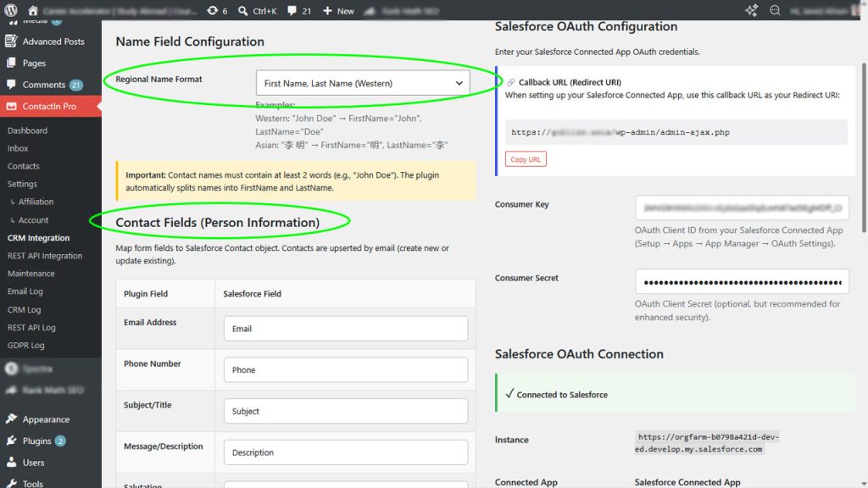The image size is (868, 488).
Task: Click the Comments sidebar icon
Action: tap(11, 84)
